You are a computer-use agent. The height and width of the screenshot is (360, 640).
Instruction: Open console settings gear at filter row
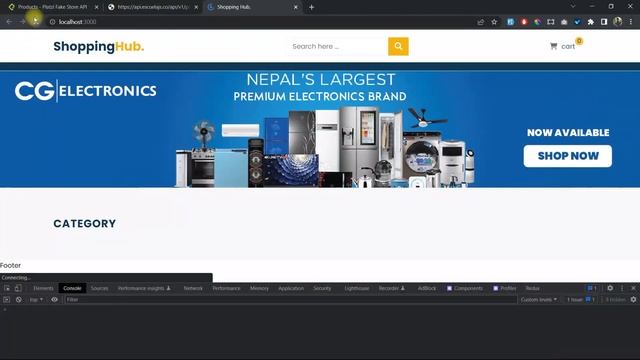[633, 300]
